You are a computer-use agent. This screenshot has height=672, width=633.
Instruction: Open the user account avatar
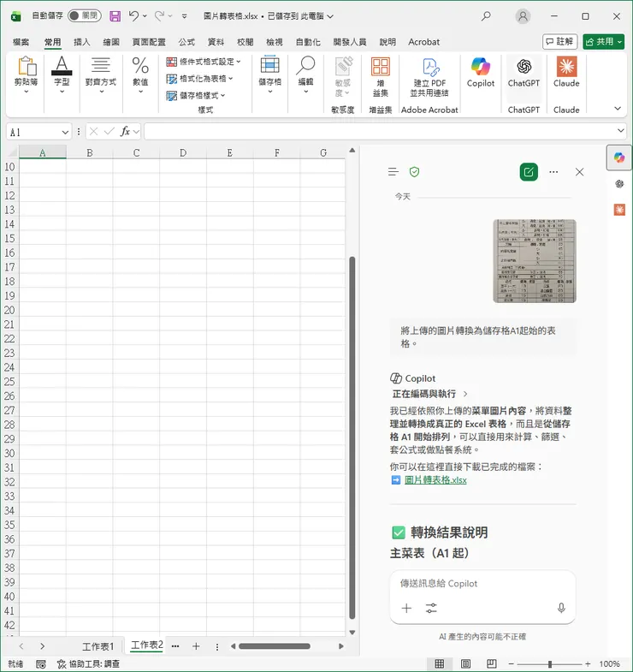point(523,16)
